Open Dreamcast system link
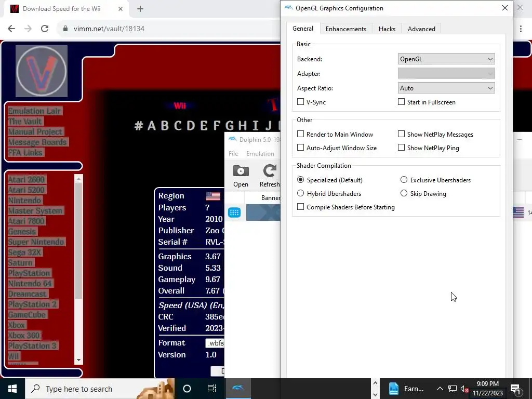Image resolution: width=532 pixels, height=399 pixels. point(27,294)
